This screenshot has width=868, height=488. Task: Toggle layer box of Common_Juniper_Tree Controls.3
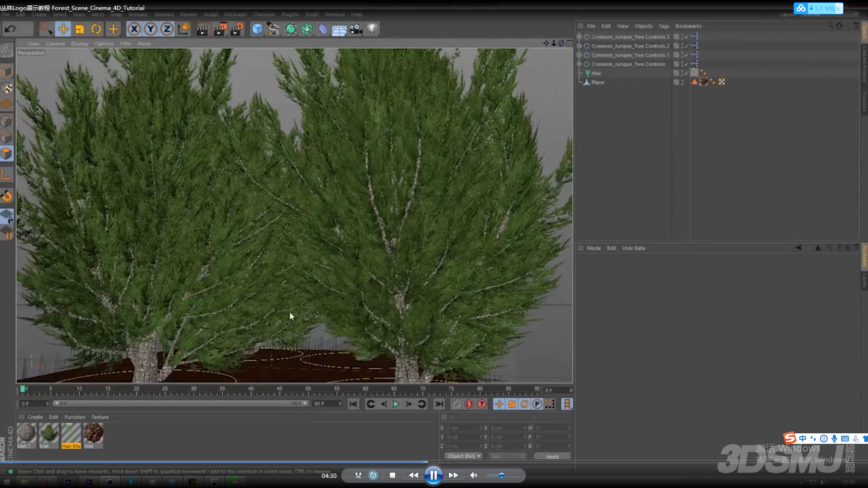click(676, 37)
